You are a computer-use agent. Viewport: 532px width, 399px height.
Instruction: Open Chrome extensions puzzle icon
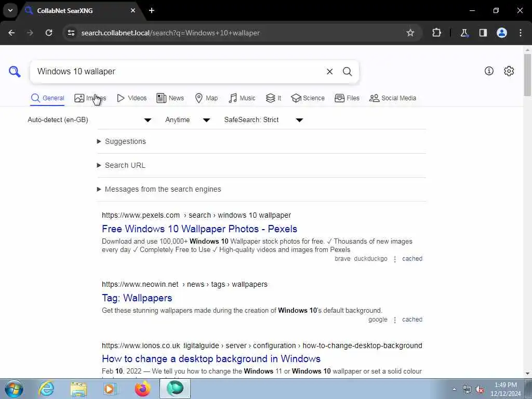click(x=436, y=33)
